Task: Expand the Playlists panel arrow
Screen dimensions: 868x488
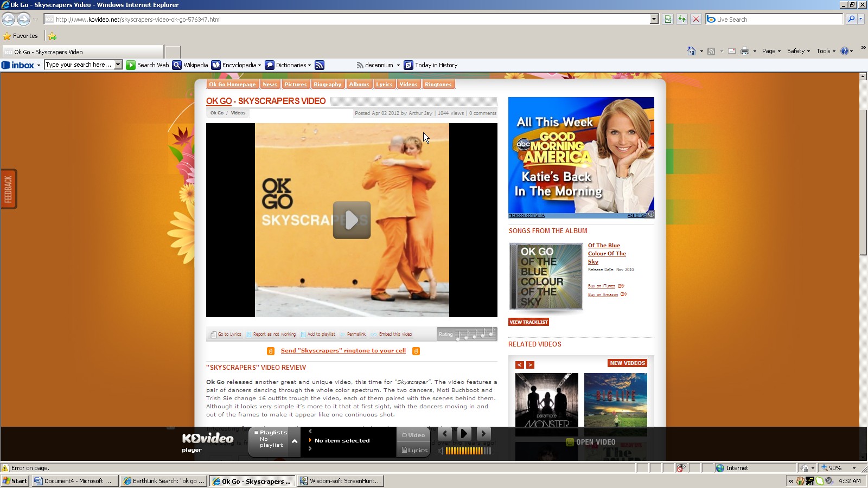Action: [x=295, y=441]
